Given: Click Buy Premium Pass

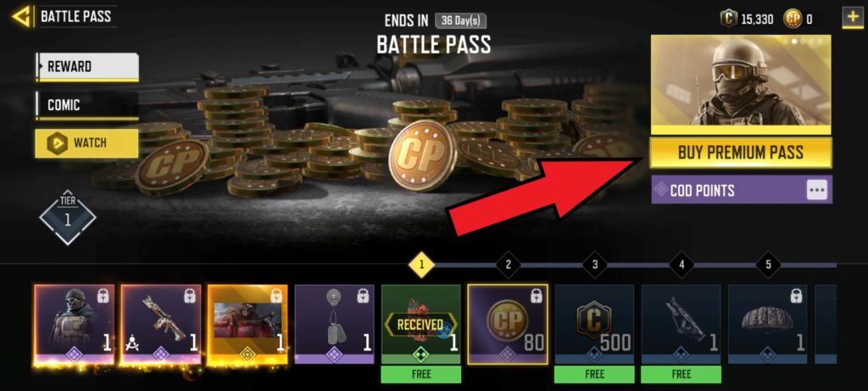Looking at the screenshot, I should [x=741, y=153].
